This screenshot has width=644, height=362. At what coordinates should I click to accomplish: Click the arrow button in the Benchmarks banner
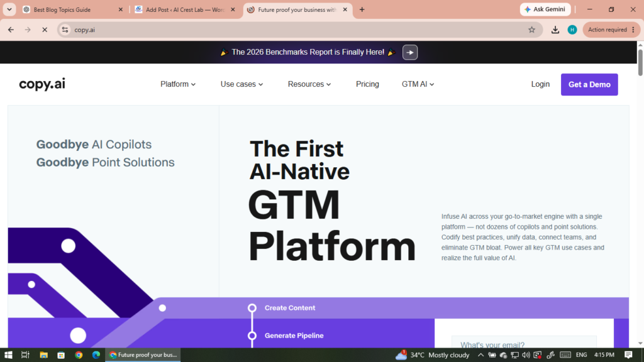[x=410, y=52]
